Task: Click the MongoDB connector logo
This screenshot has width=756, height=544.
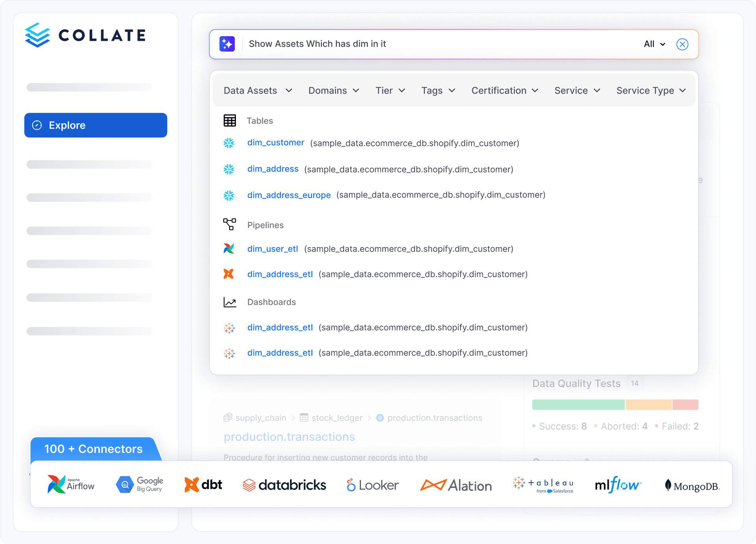Action: tap(692, 486)
